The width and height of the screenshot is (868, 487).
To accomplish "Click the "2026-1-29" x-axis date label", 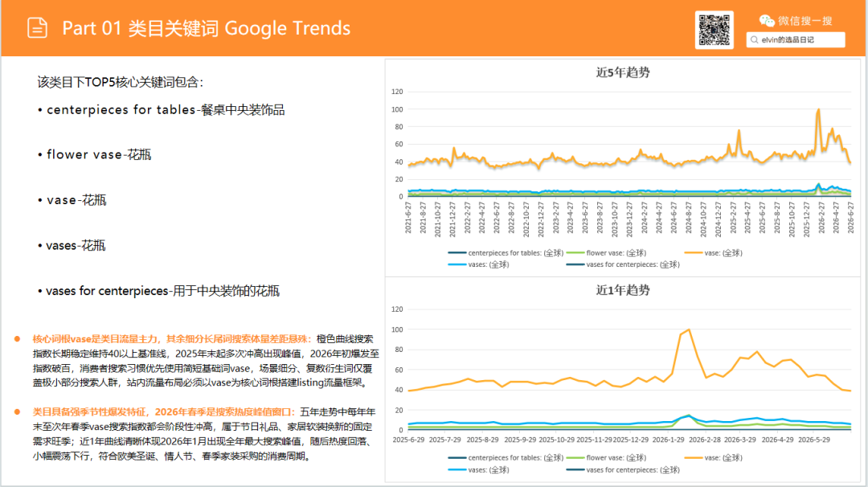I will click(668, 440).
